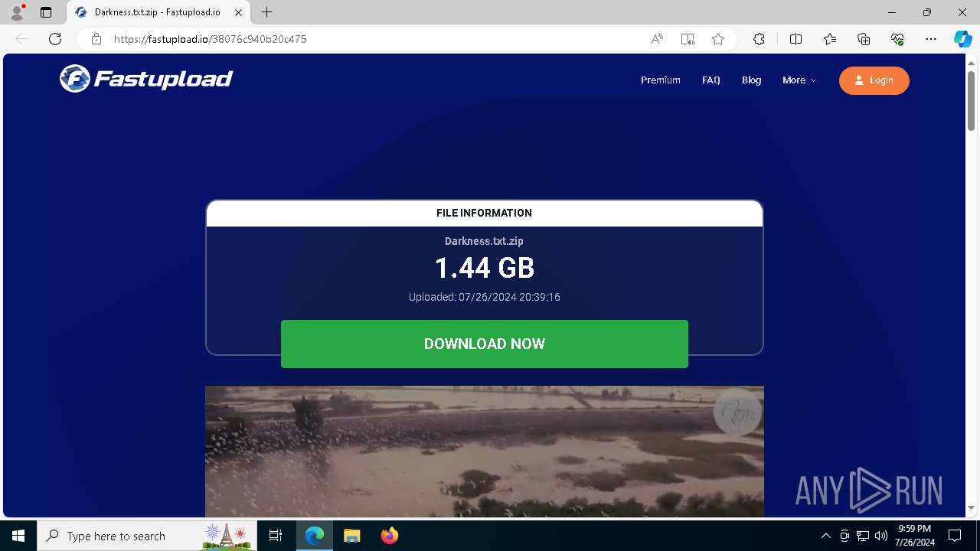Open the Premium page
The height and width of the screenshot is (551, 980).
point(661,80)
